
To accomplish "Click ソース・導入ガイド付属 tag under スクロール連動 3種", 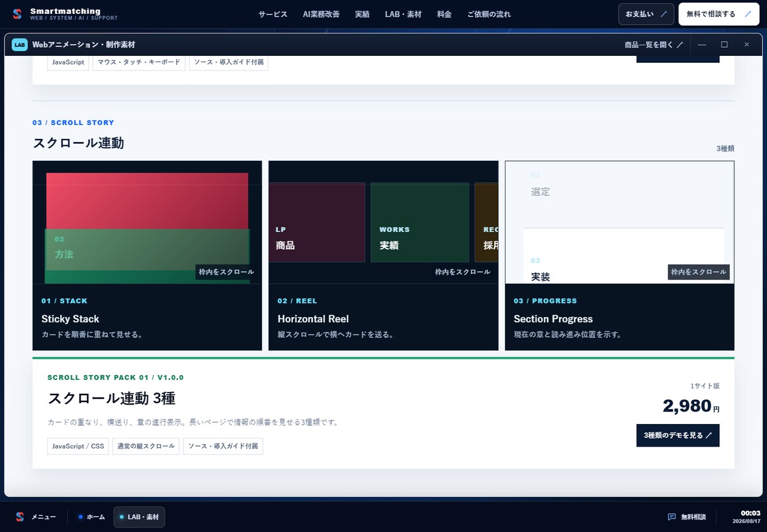I will click(x=223, y=446).
